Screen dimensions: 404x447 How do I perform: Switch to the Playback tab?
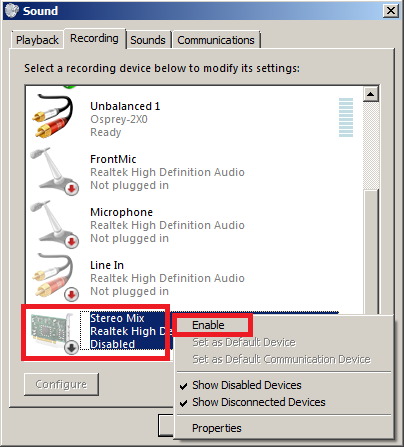pyautogui.click(x=37, y=40)
